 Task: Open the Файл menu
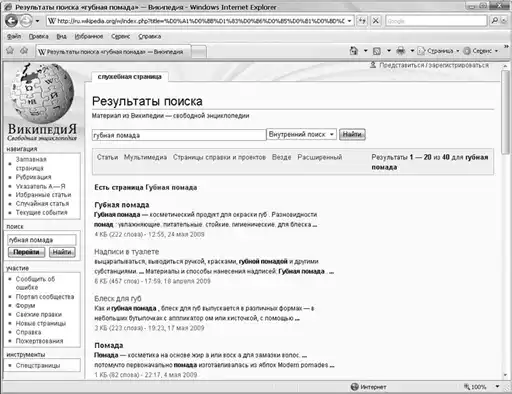click(x=14, y=36)
